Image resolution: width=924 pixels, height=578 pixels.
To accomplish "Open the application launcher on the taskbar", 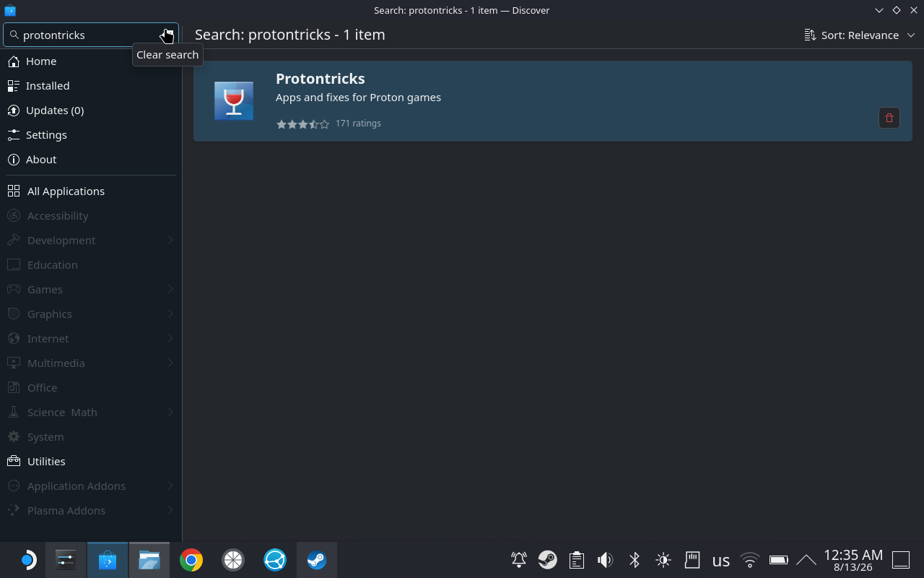I will coord(27,560).
